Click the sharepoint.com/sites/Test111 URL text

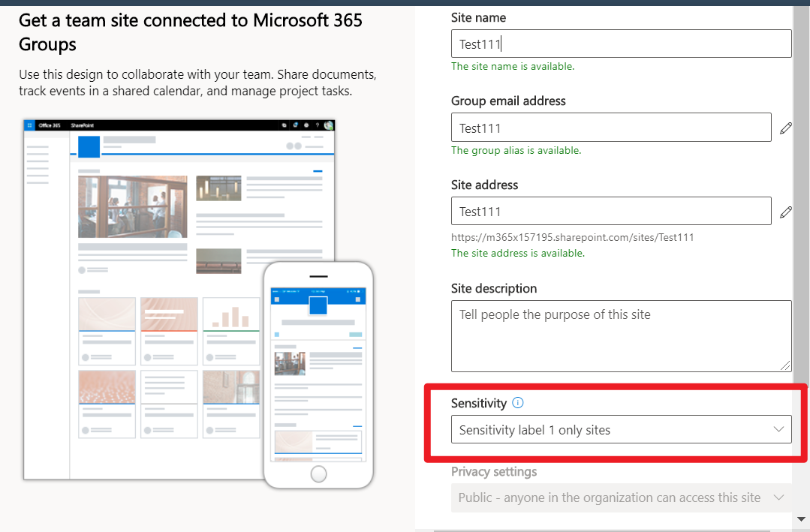pyautogui.click(x=572, y=238)
